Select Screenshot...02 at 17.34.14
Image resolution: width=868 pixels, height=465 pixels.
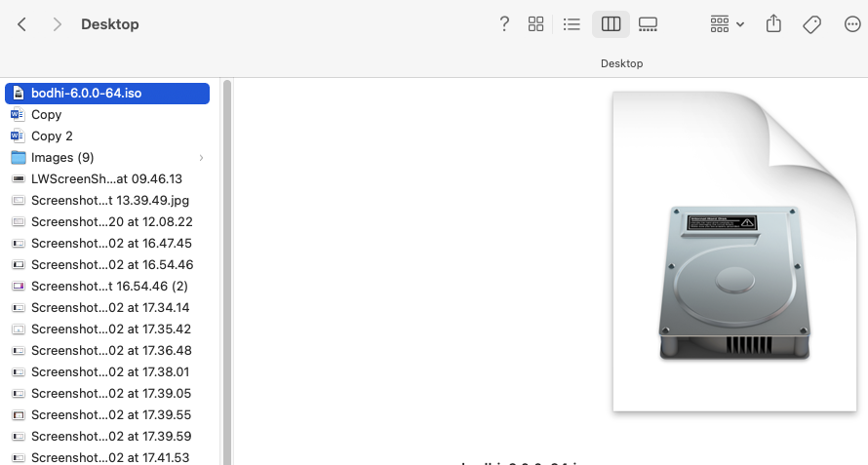(107, 308)
